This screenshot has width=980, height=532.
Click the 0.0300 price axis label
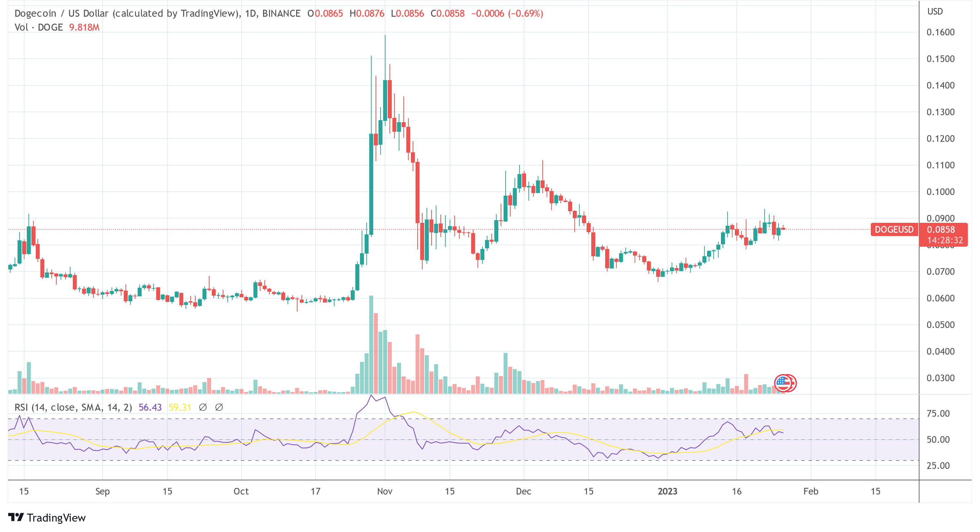pos(940,378)
